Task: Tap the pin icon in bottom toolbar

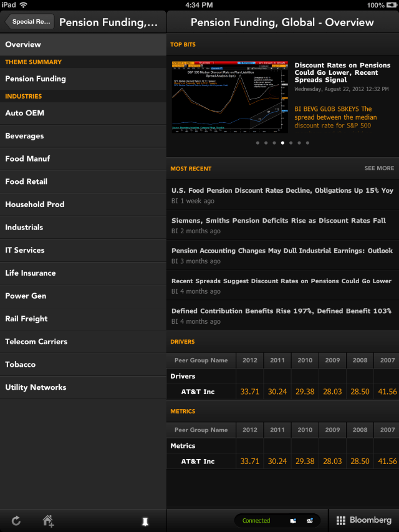Action: click(x=145, y=522)
